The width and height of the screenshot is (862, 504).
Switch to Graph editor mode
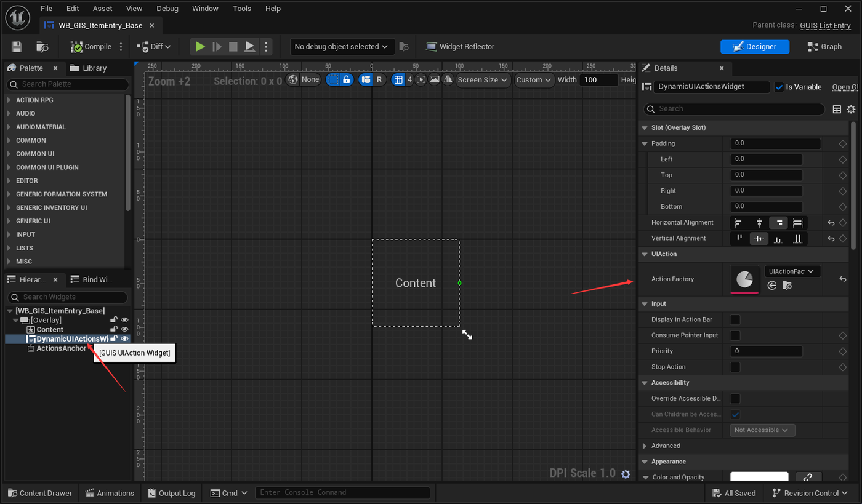pos(824,47)
